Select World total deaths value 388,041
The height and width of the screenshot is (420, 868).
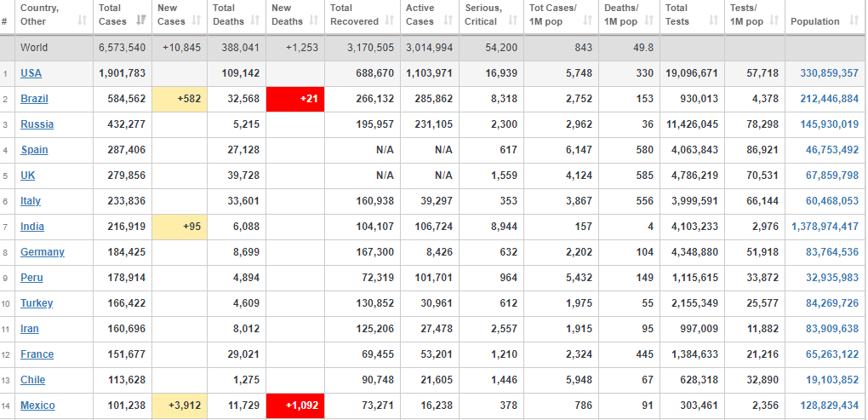tap(240, 48)
